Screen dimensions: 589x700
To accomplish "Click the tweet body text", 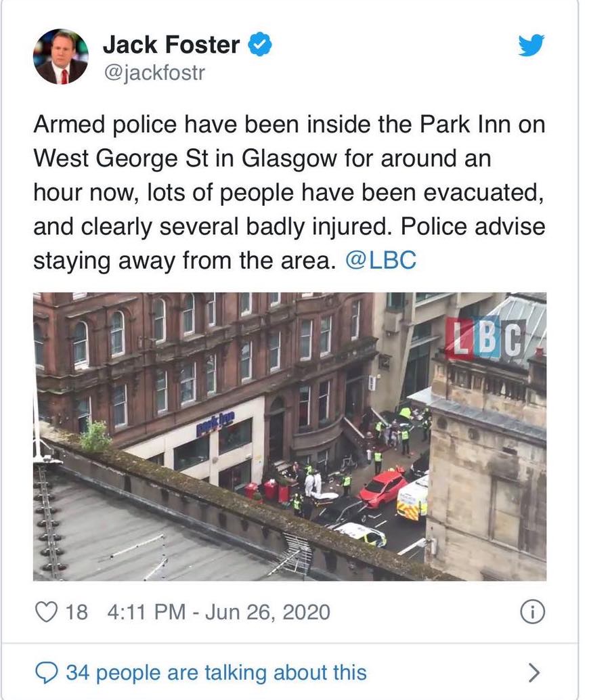I will click(x=289, y=192).
